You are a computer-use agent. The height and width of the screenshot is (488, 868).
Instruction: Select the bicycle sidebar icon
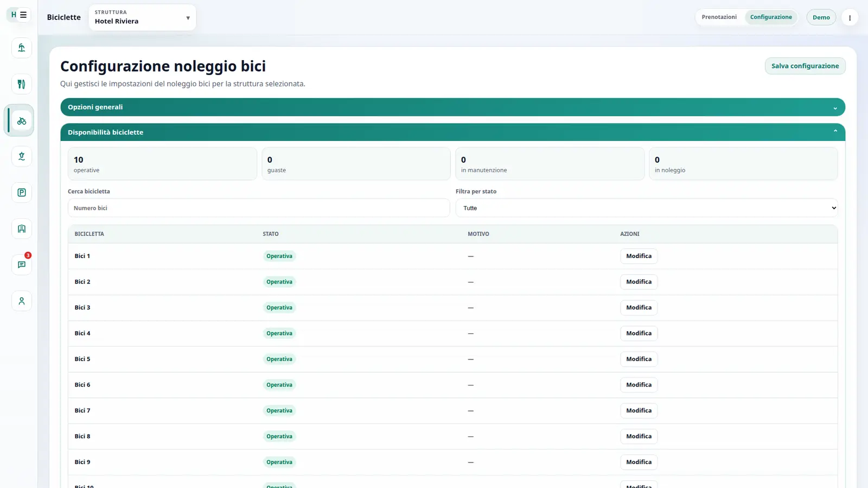click(x=22, y=120)
